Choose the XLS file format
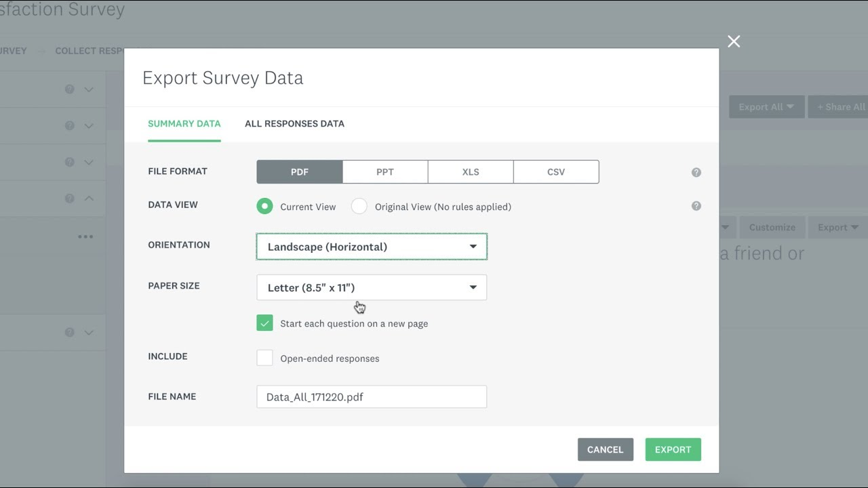This screenshot has width=868, height=488. tap(471, 172)
